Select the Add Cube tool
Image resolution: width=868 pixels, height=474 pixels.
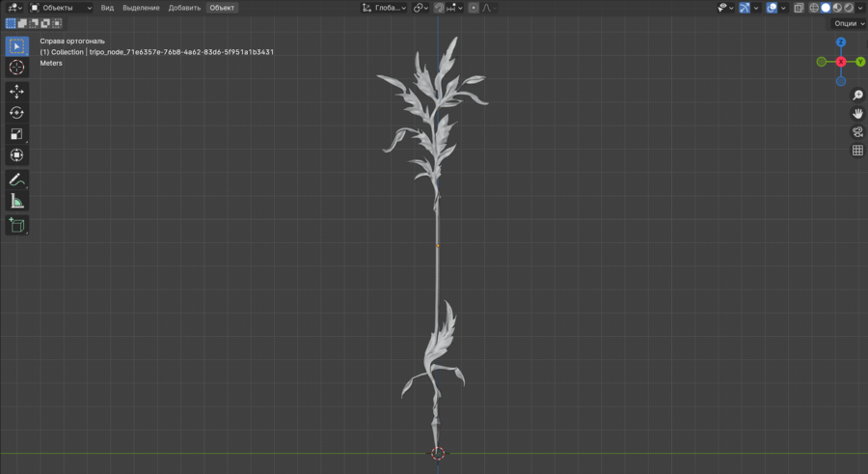tap(17, 225)
